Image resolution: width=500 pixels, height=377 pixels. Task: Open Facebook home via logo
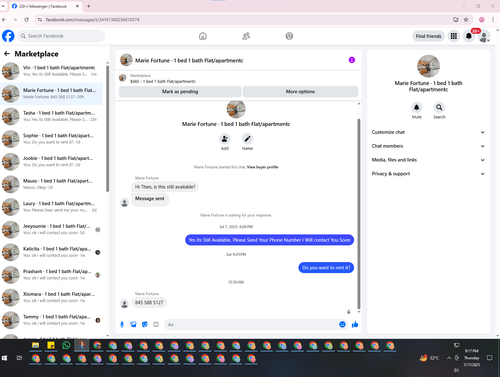[8, 36]
